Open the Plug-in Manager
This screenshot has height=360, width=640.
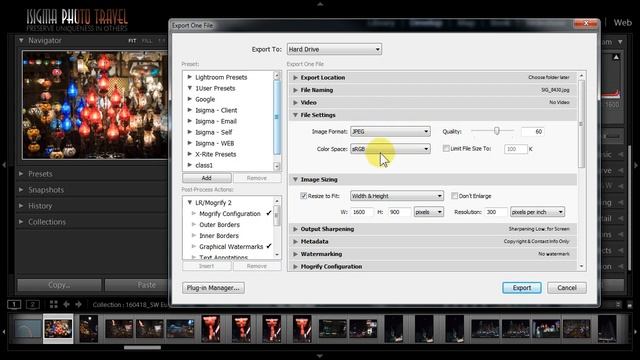(x=213, y=288)
